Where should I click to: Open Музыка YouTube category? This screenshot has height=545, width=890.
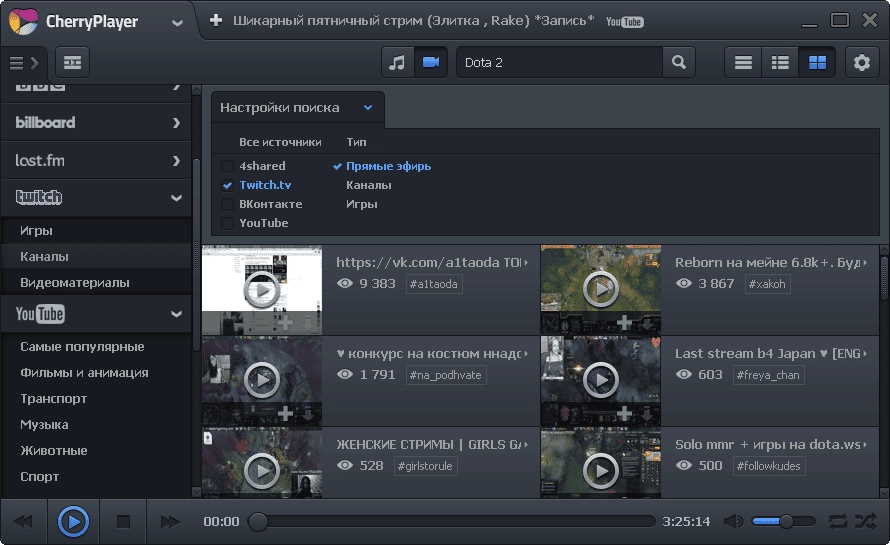(44, 425)
